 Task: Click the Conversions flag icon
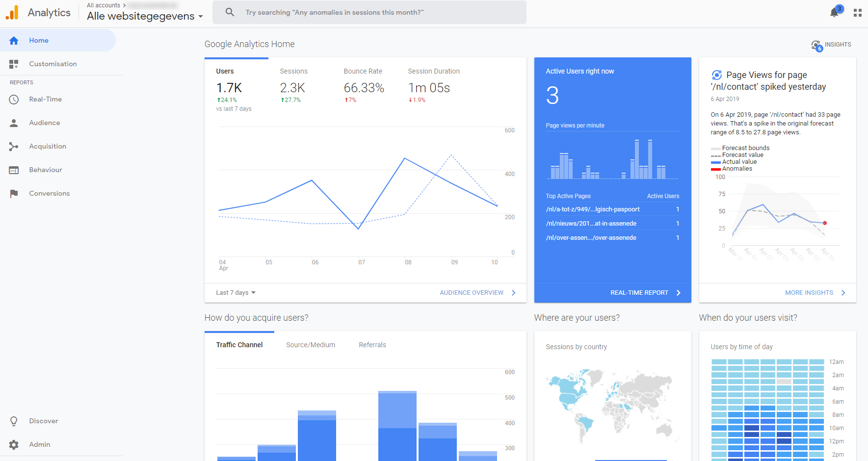14,194
